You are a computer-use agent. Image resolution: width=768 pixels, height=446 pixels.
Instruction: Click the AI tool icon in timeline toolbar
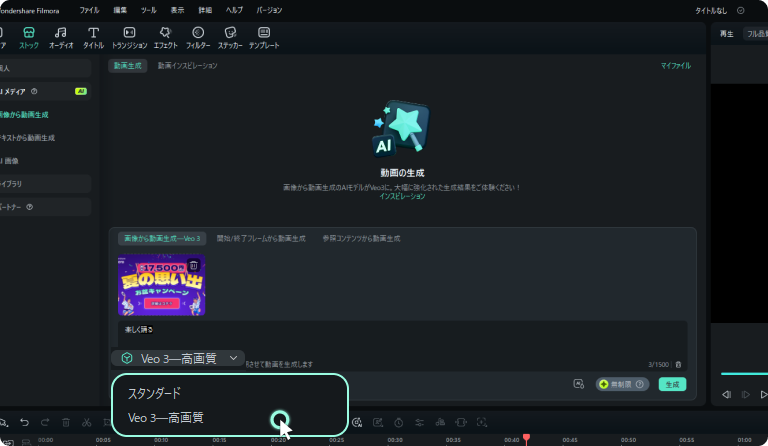click(x=357, y=422)
